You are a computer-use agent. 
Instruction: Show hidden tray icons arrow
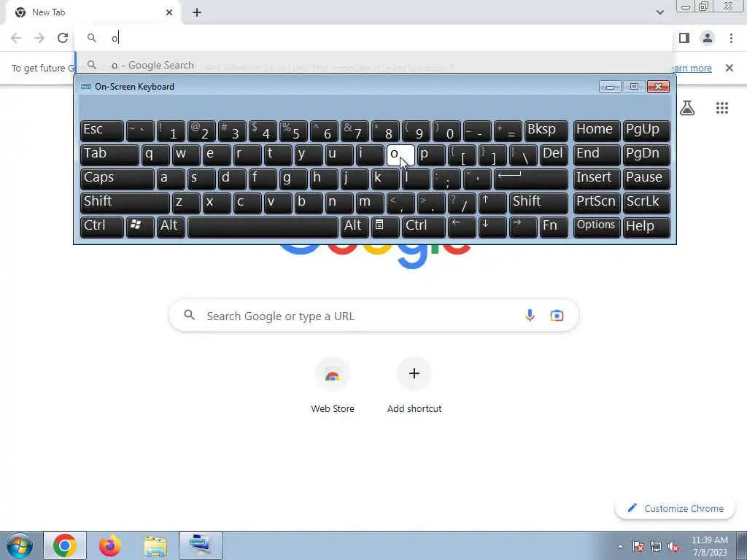tap(620, 546)
